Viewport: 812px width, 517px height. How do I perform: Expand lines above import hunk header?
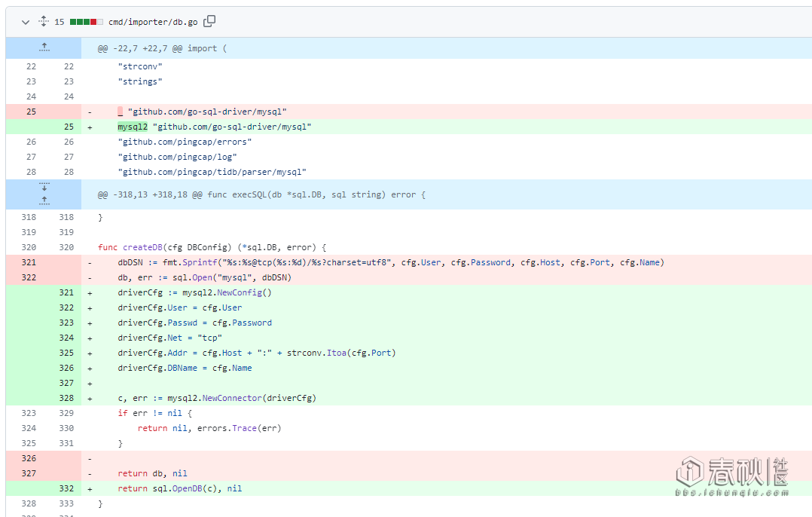[x=44, y=47]
